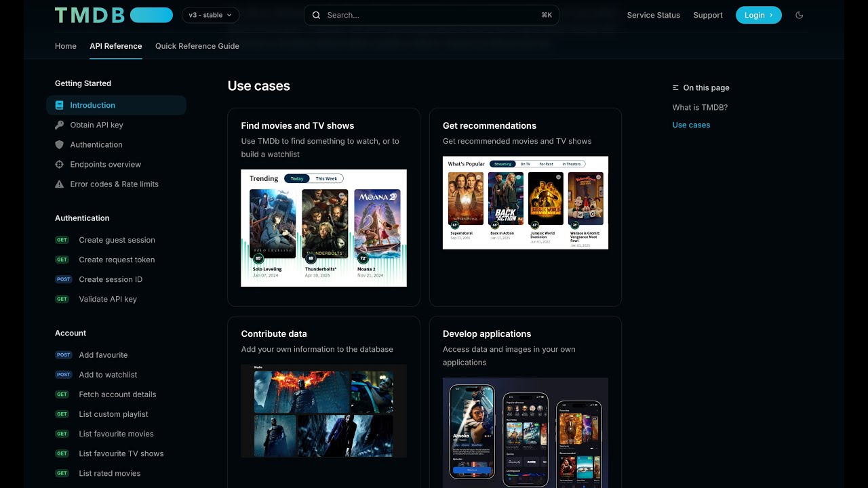The image size is (868, 488).
Task: Click GET badge beside List custom playlist
Action: tap(62, 414)
